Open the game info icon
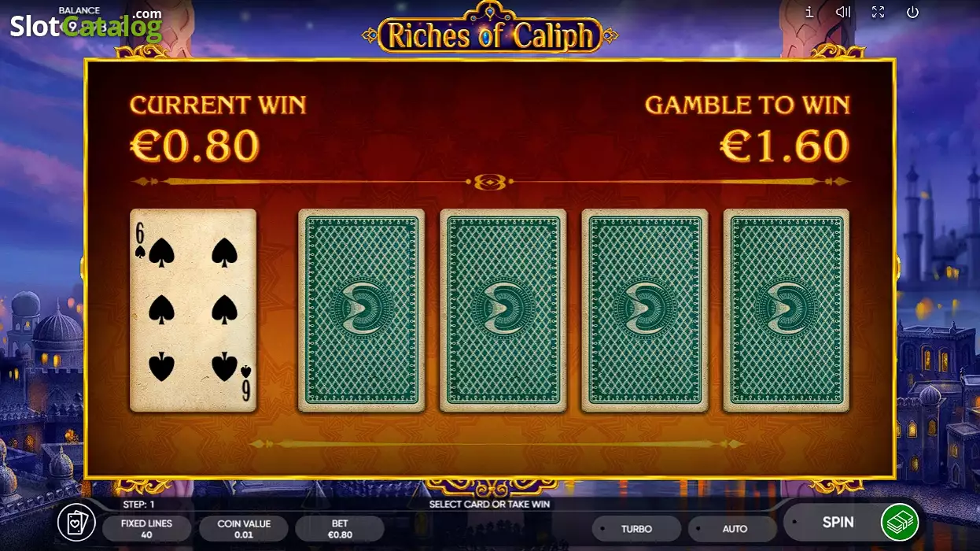The image size is (980, 551). coord(809,12)
